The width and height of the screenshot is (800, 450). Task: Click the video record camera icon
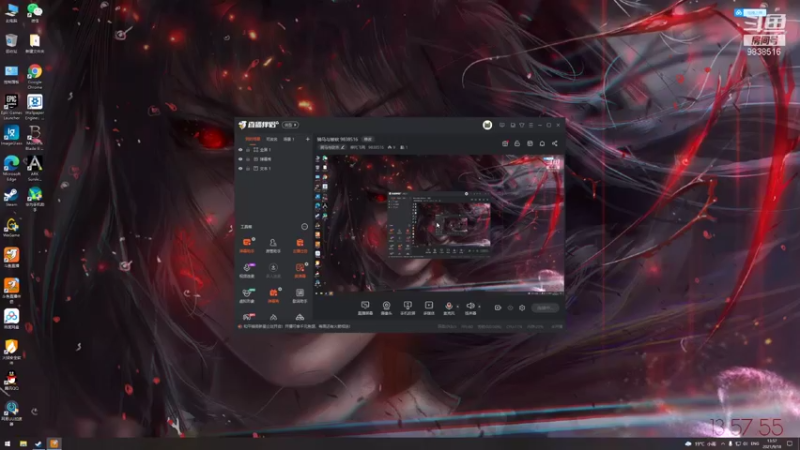point(497,308)
